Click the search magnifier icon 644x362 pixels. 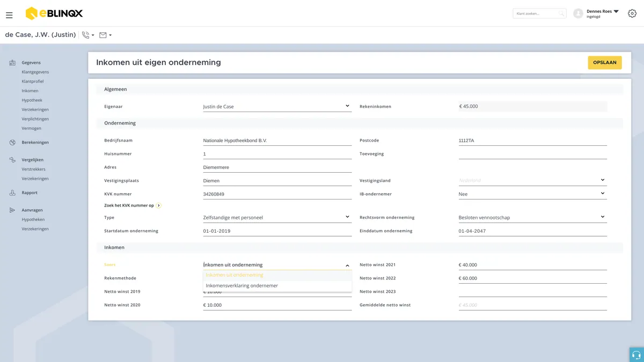[561, 13]
